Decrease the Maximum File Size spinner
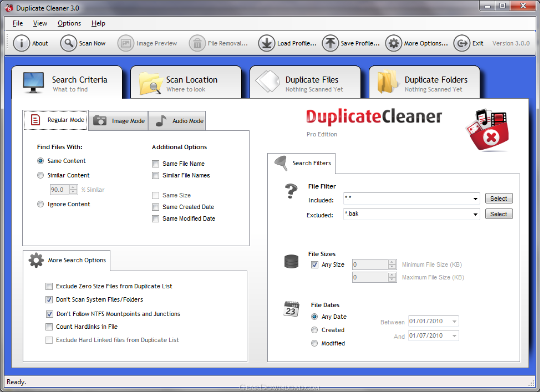Image resolution: width=559 pixels, height=392 pixels. point(392,279)
